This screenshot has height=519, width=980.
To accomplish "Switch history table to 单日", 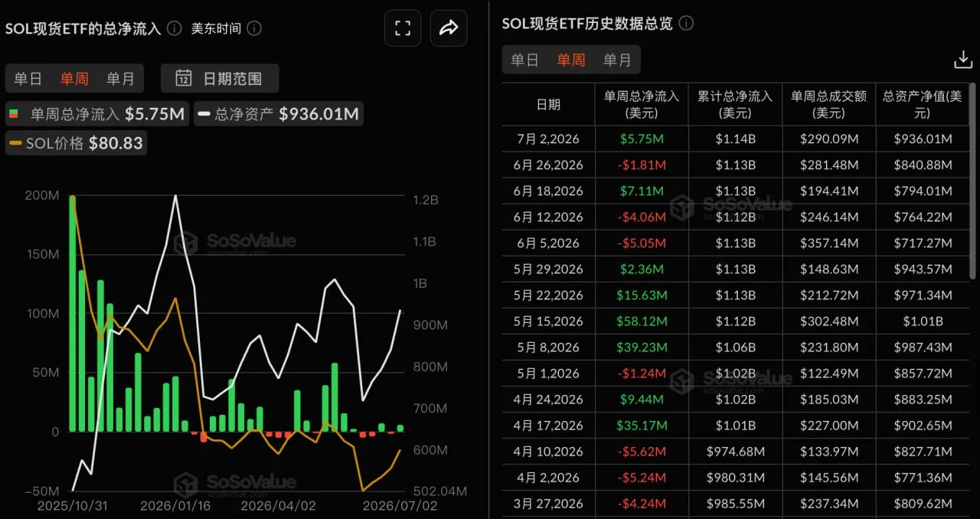I will pos(525,60).
